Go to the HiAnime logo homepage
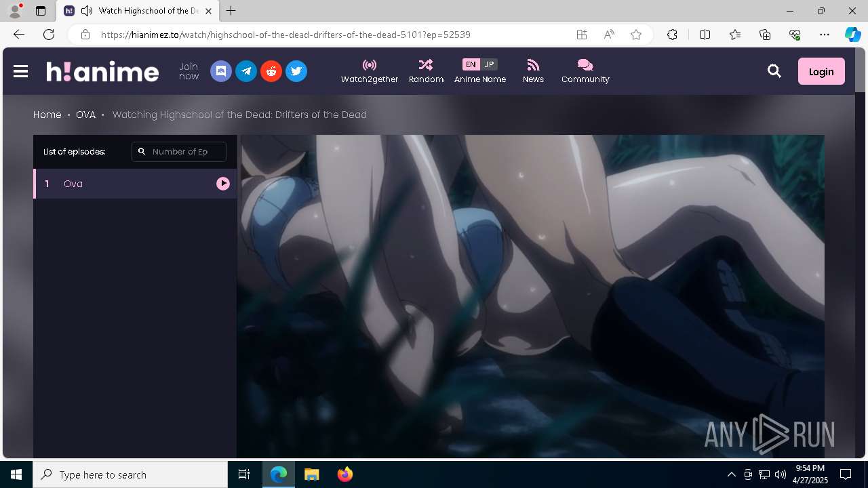Image resolution: width=868 pixels, height=488 pixels. 102,71
